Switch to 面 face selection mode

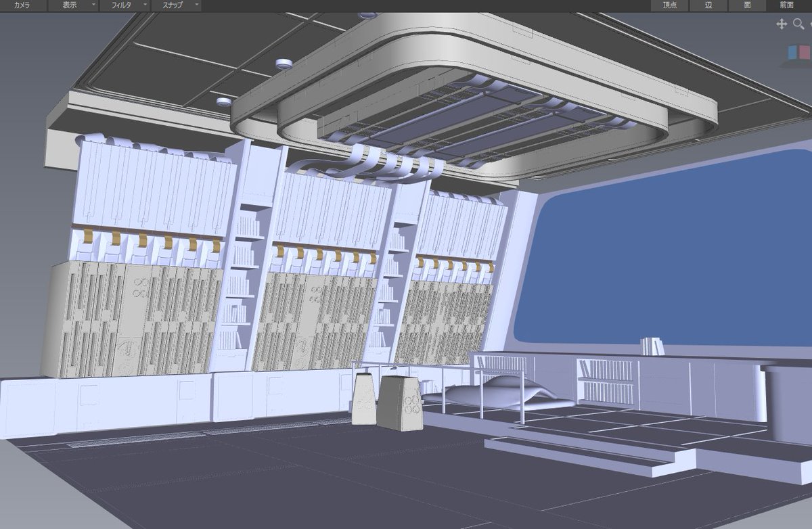coord(747,5)
